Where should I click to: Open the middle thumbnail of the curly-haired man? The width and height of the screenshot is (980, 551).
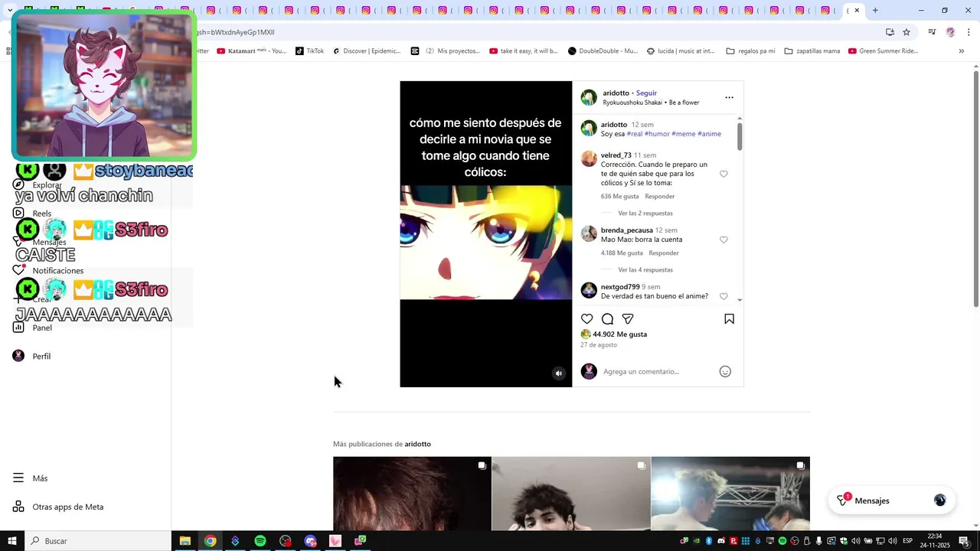point(571,494)
